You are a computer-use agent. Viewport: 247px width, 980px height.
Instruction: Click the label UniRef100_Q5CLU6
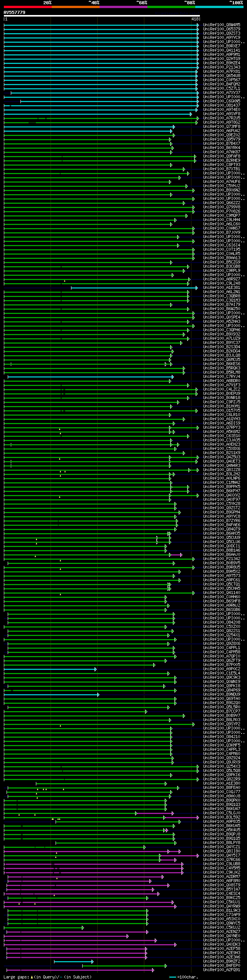click(x=222, y=542)
